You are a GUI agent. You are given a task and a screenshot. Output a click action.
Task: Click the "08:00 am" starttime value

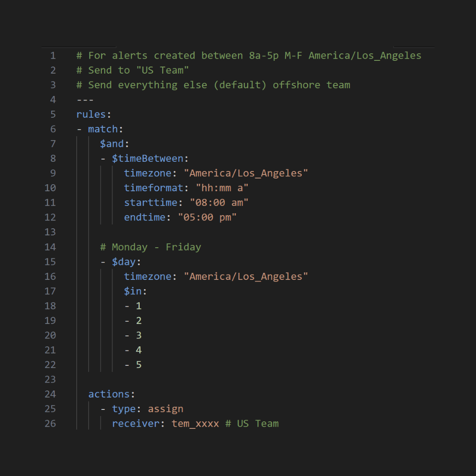click(x=219, y=203)
